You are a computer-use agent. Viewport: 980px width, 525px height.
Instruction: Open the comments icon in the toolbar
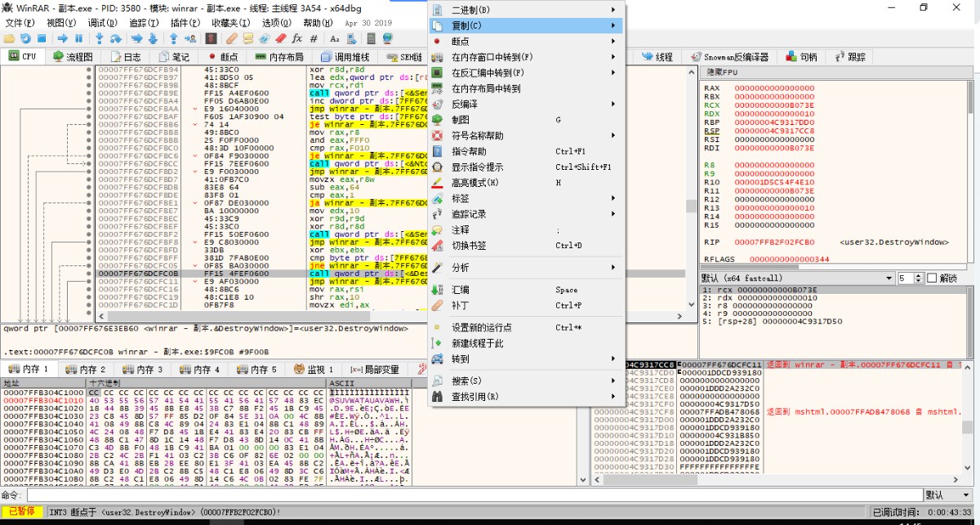click(247, 38)
